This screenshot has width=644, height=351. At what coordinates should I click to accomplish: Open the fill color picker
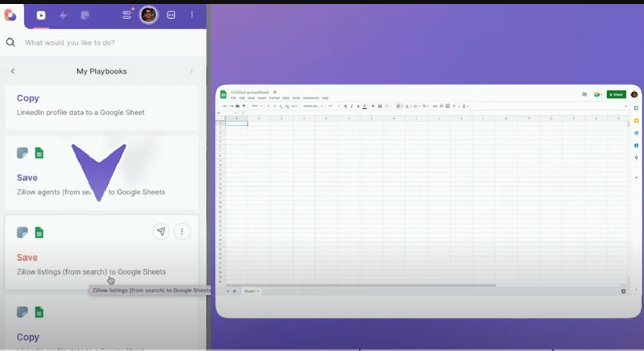(x=373, y=106)
